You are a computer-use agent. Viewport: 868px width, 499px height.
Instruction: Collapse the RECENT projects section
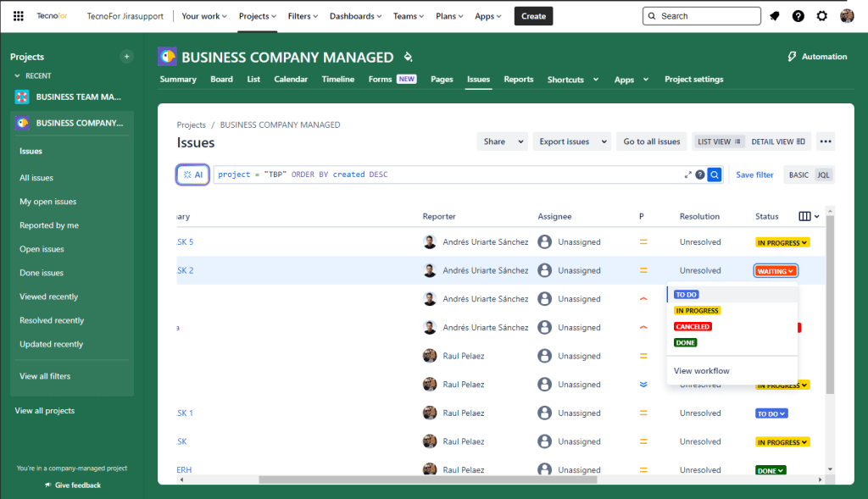pyautogui.click(x=18, y=75)
